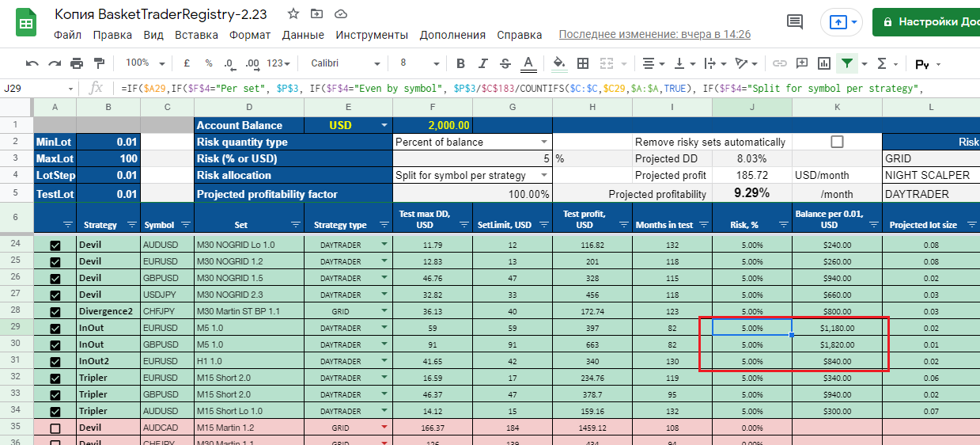Open the Вставка menu
The height and width of the screenshot is (445, 980).
tap(196, 35)
